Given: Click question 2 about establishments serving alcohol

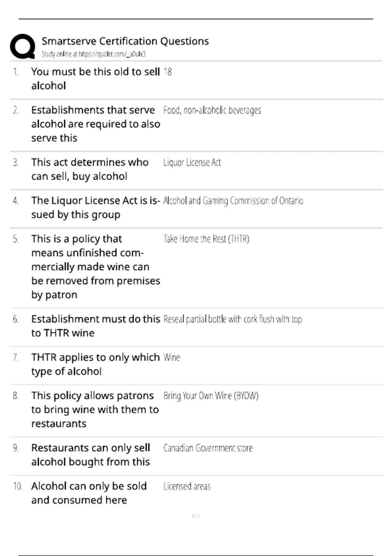Looking at the screenshot, I should [x=96, y=124].
